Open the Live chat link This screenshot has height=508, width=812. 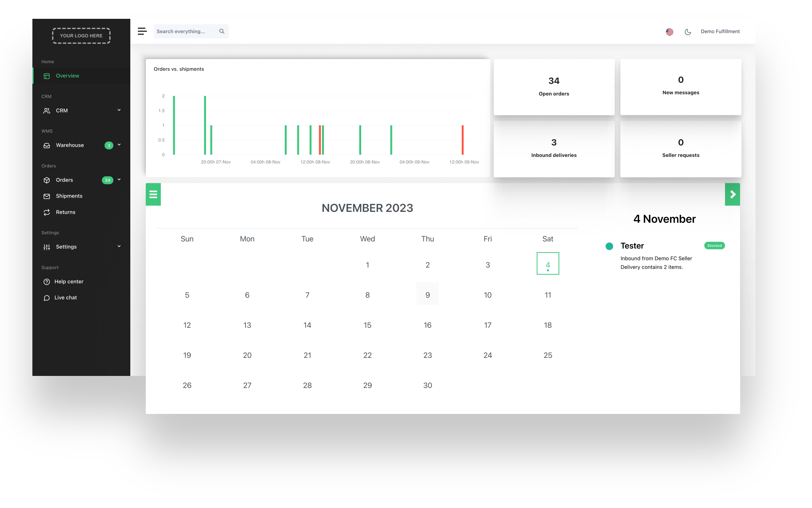coord(65,297)
